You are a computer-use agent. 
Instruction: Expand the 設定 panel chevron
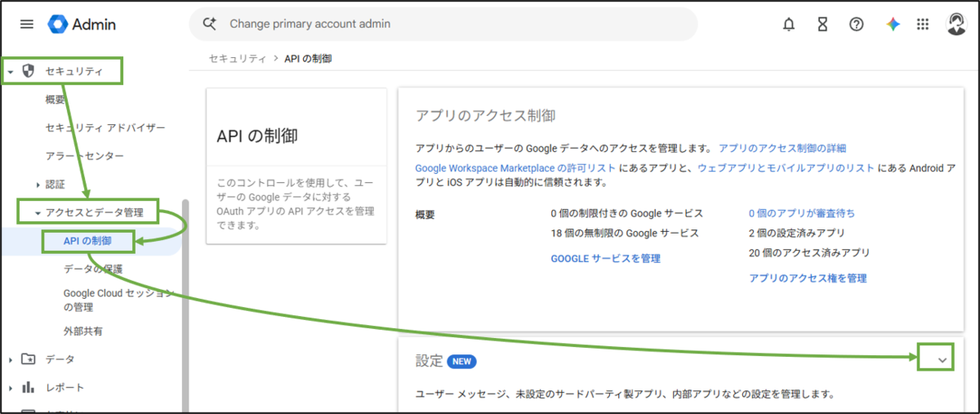[x=942, y=360]
